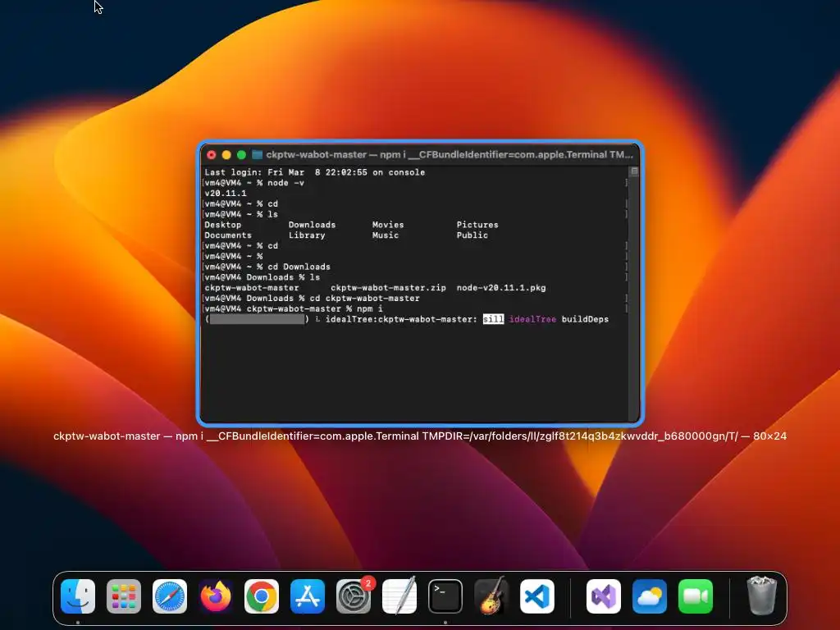The height and width of the screenshot is (630, 840).
Task: Click the 'npm i' command line
Action: (294, 309)
